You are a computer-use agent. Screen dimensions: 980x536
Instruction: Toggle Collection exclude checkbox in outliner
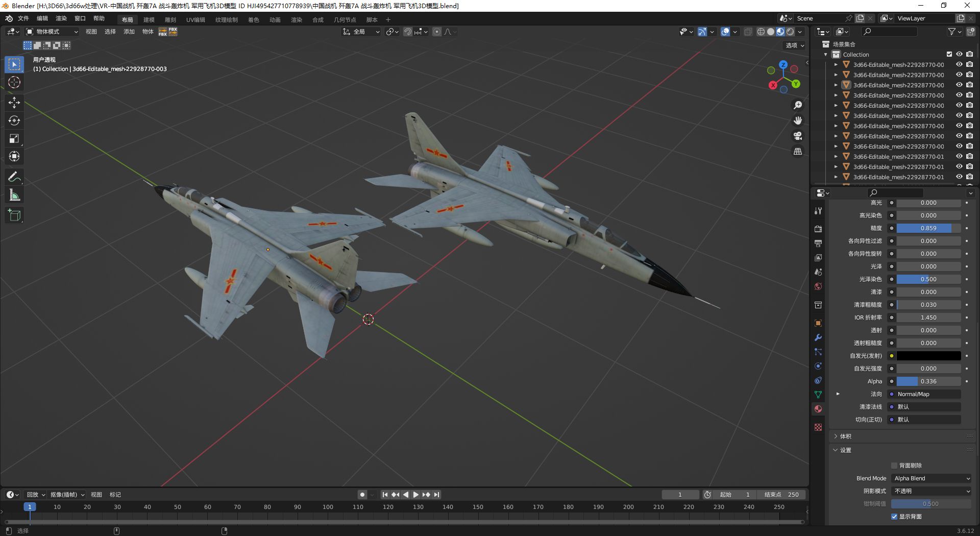(949, 54)
